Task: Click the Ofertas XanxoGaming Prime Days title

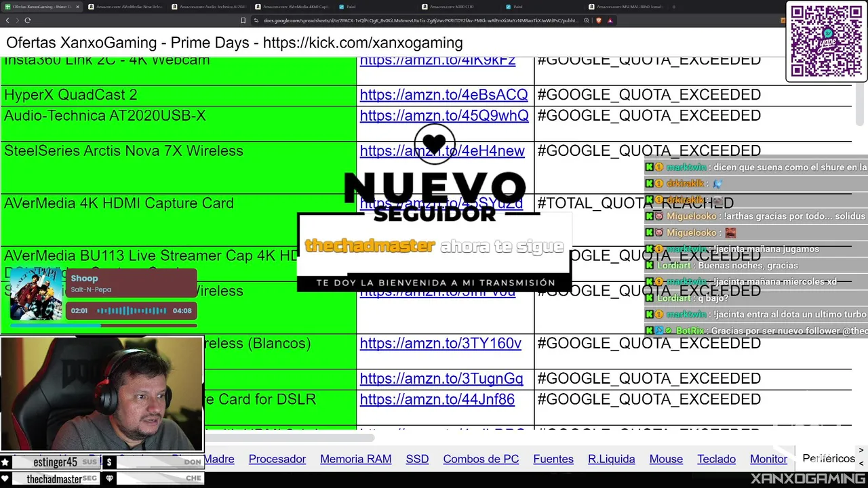Action: click(x=234, y=43)
